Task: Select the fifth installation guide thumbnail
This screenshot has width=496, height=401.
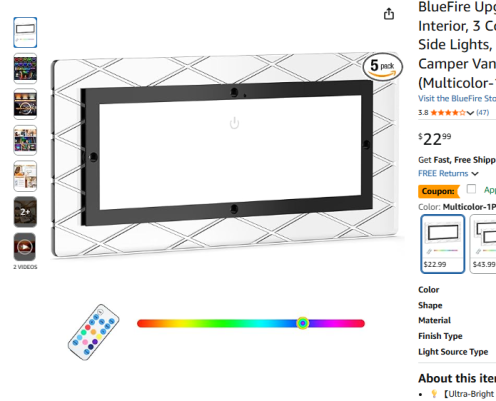Action: 25,176
